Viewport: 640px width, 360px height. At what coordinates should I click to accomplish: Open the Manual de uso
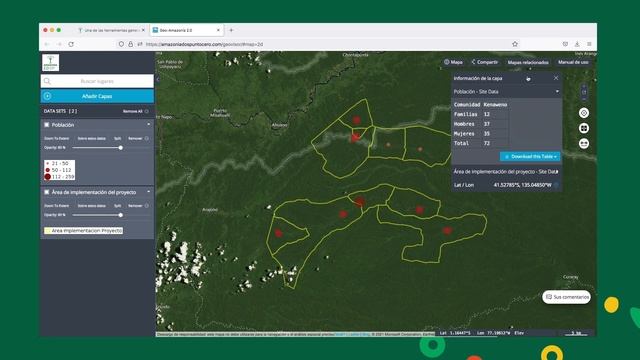coord(573,62)
